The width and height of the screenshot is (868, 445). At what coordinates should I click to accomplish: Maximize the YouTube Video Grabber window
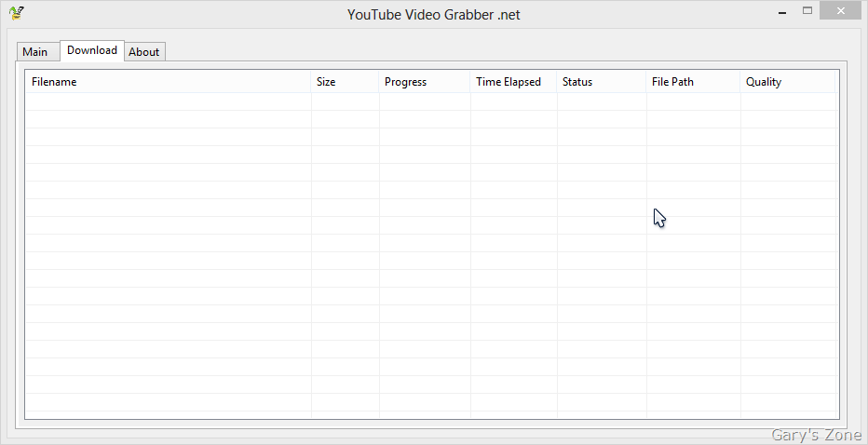point(807,10)
